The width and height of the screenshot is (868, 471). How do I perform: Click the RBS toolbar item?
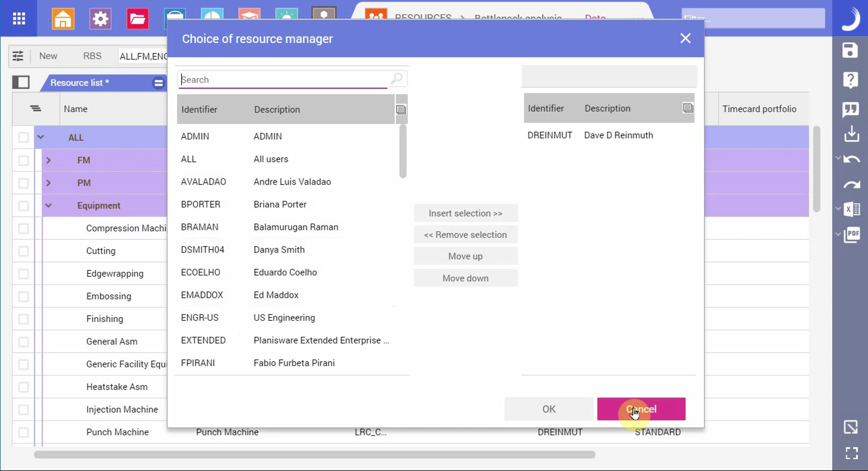92,56
